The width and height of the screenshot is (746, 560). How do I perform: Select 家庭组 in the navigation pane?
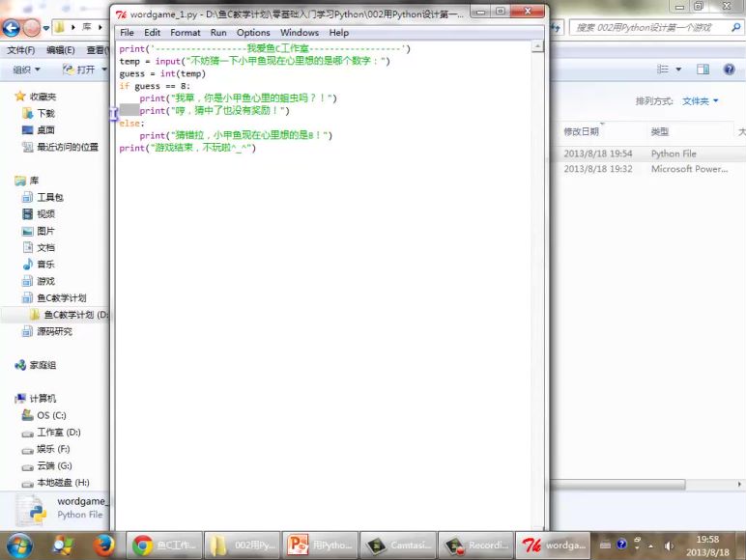[43, 365]
